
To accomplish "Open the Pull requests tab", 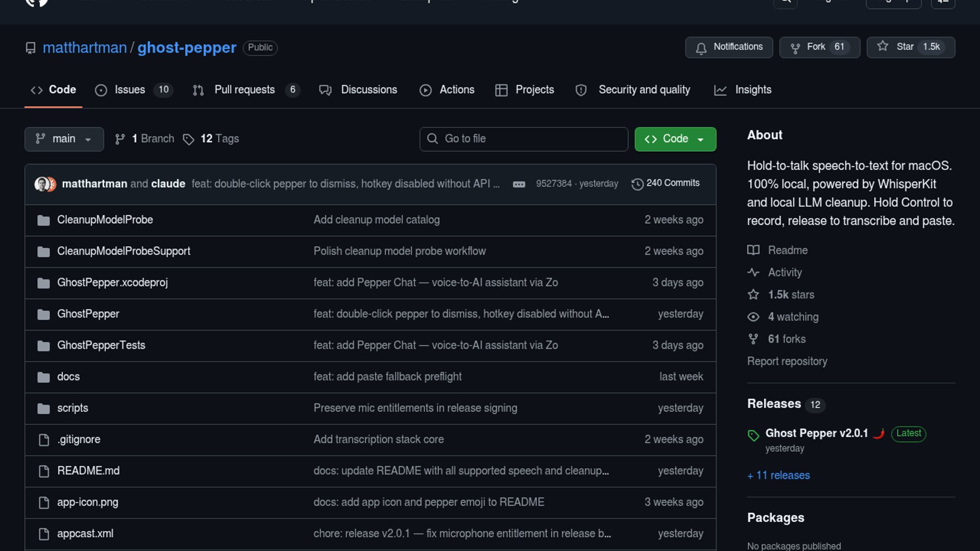I will pyautogui.click(x=244, y=90).
